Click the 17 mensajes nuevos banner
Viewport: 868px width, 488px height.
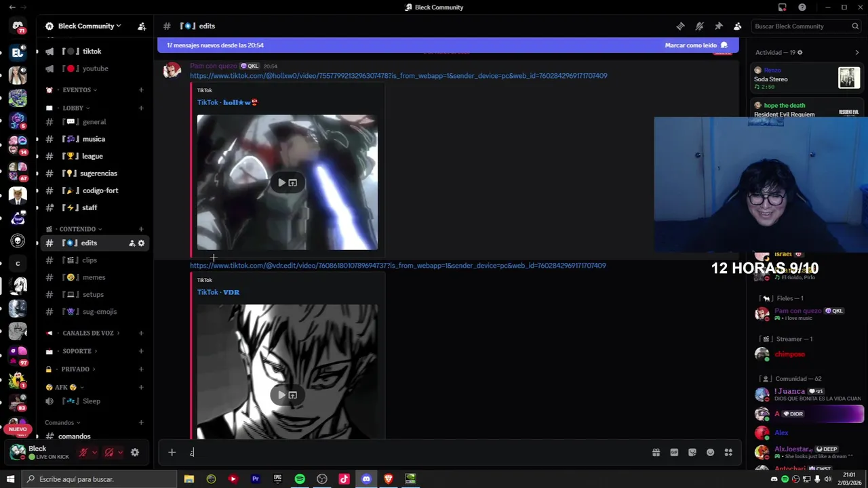click(x=448, y=45)
